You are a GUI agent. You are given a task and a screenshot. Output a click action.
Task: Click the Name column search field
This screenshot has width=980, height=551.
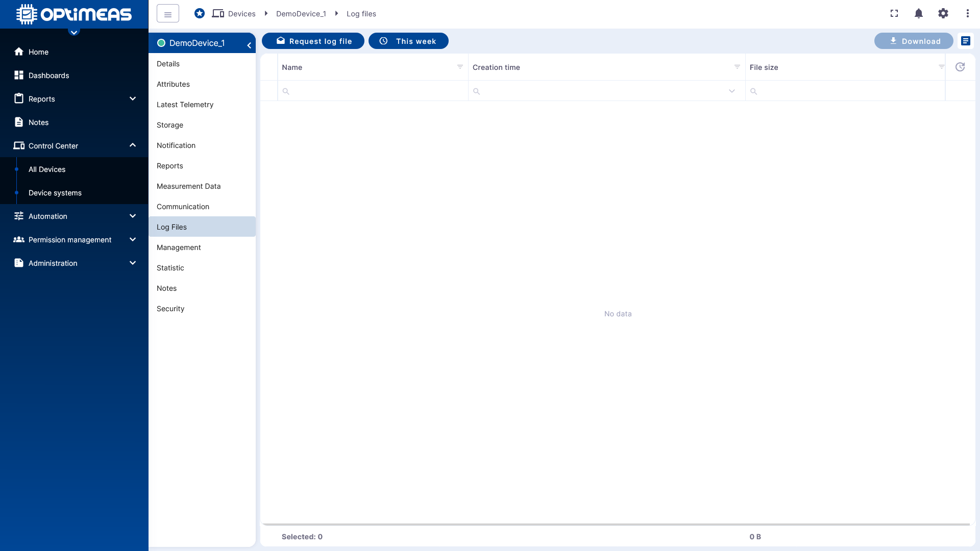click(x=373, y=91)
